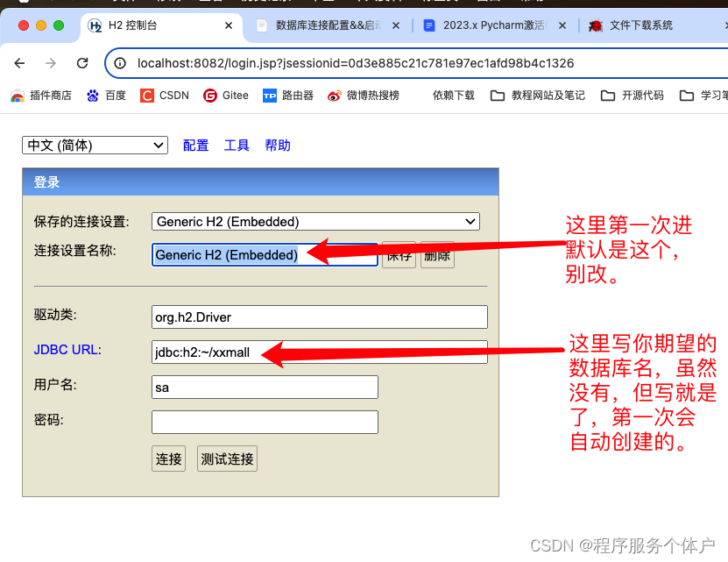Click the 用户名 input field
The image size is (728, 562).
pos(265,388)
